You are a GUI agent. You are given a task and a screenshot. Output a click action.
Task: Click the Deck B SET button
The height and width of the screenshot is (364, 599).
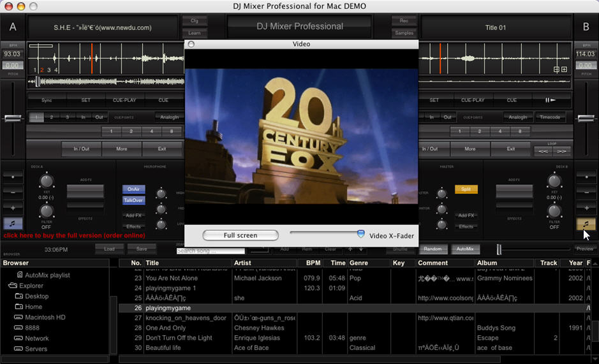434,100
